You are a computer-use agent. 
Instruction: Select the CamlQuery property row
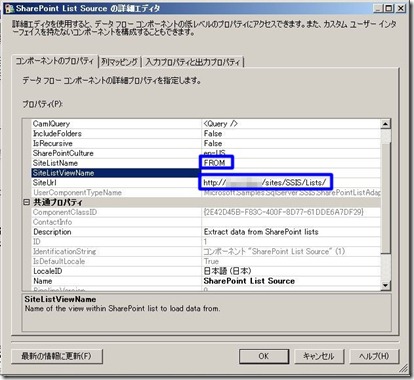pyautogui.click(x=206, y=124)
